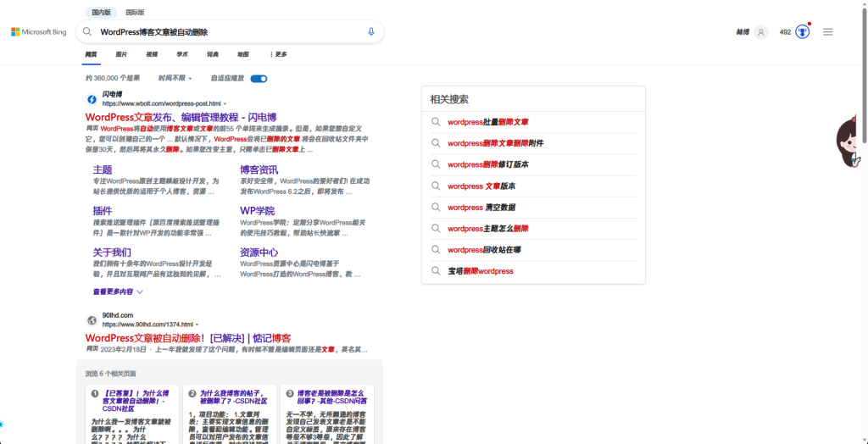Switch to 国内版 search mode
The height and width of the screenshot is (444, 868).
click(102, 13)
